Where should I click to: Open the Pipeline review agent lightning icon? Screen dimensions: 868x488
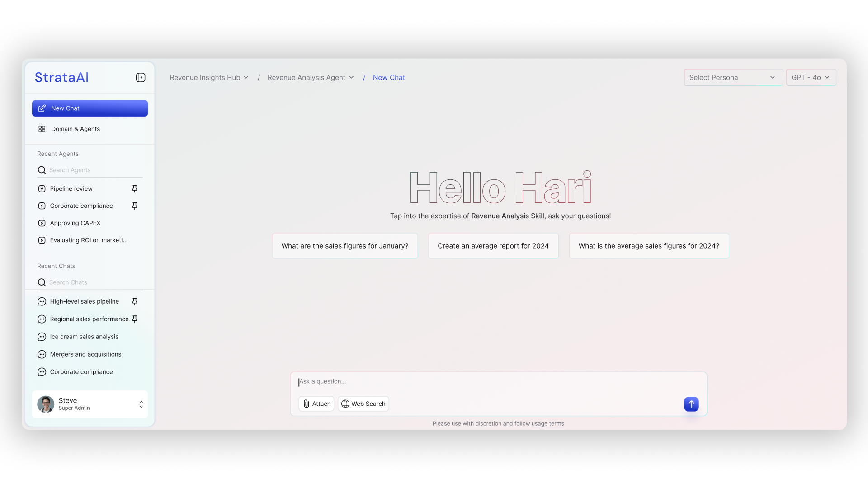42,188
